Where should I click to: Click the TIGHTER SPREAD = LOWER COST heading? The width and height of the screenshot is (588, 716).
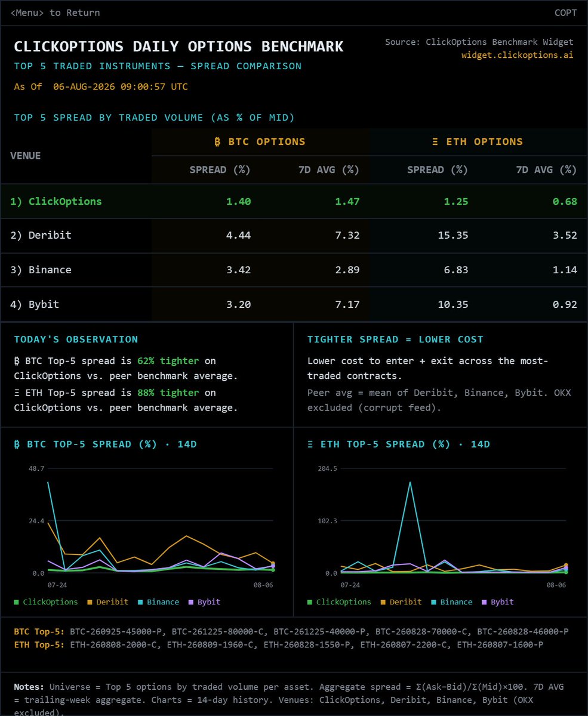pos(395,339)
